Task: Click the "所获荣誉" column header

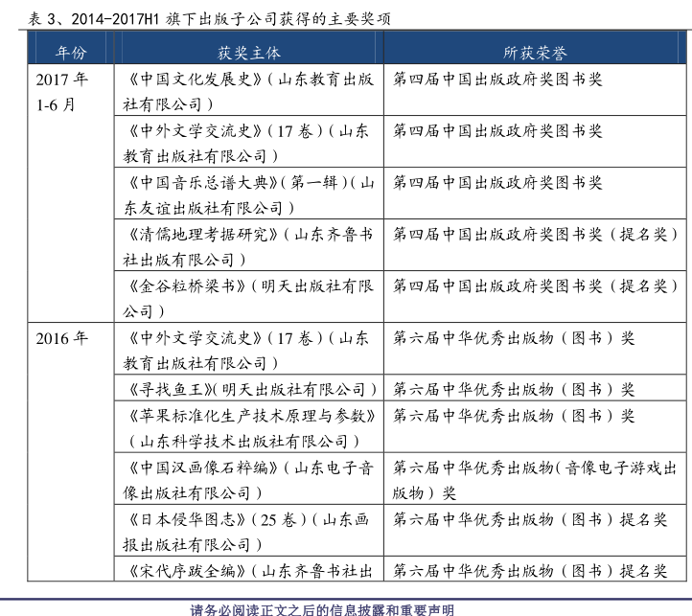Action: click(x=535, y=53)
